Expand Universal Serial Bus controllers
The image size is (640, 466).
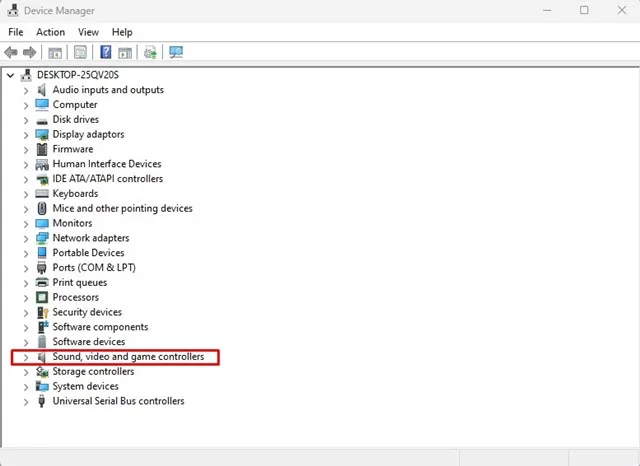[x=26, y=402]
